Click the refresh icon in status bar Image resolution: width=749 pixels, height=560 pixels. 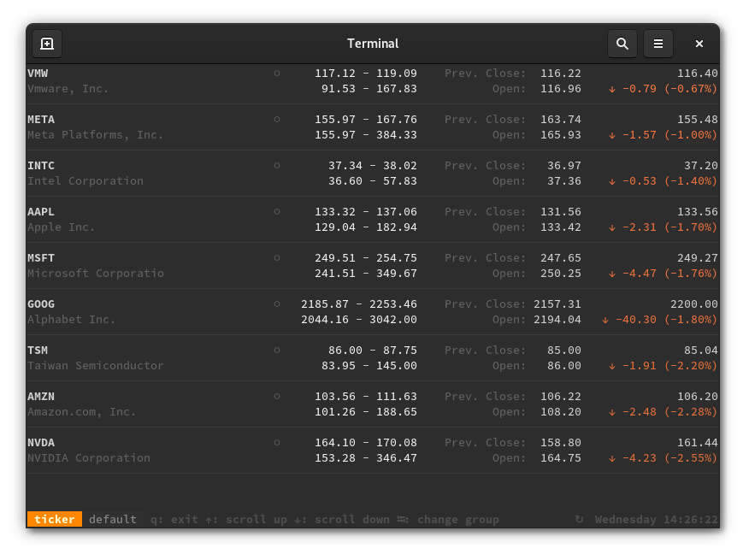579,519
